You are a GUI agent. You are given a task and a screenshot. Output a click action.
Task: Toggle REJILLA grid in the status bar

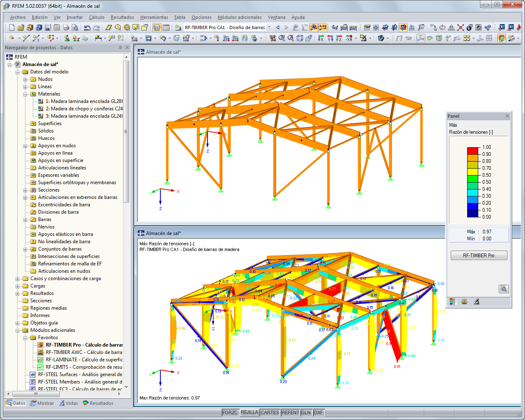click(x=249, y=413)
